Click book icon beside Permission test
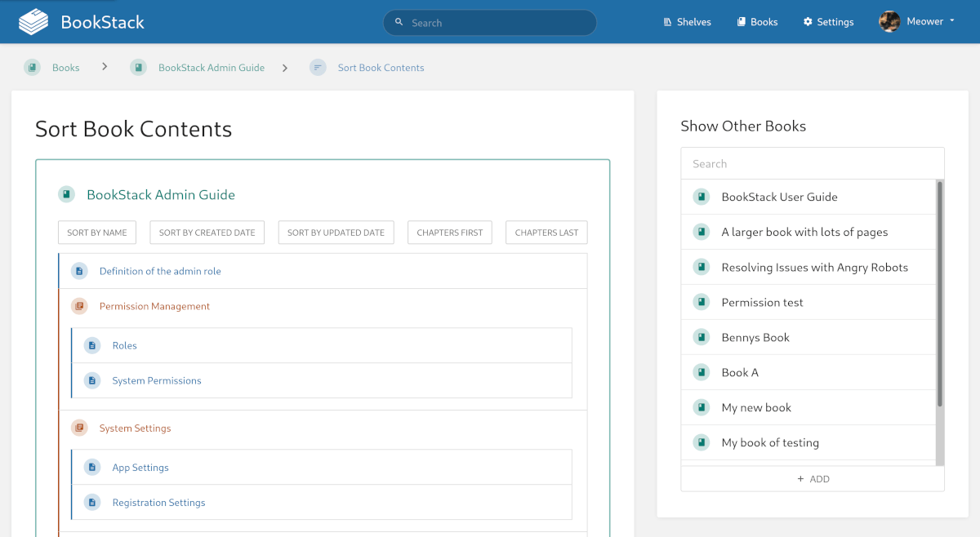The width and height of the screenshot is (980, 537). tap(701, 302)
